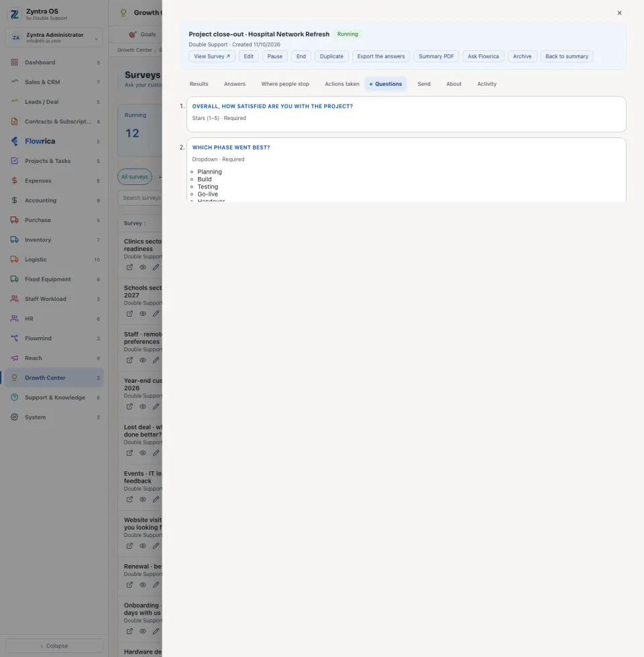Viewport: 644px width, 657px height.
Task: Select the Questions tab
Action: click(386, 84)
